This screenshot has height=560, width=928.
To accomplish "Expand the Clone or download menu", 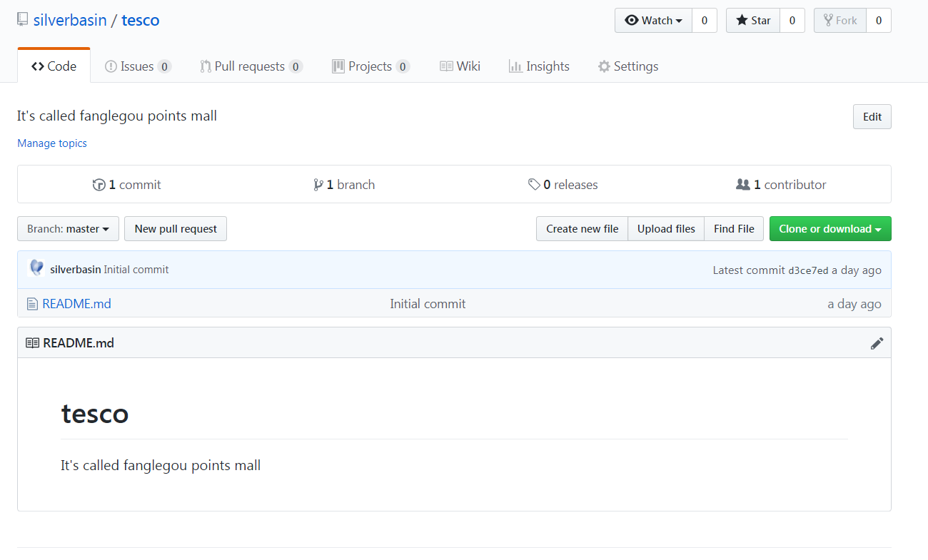I will click(x=830, y=229).
